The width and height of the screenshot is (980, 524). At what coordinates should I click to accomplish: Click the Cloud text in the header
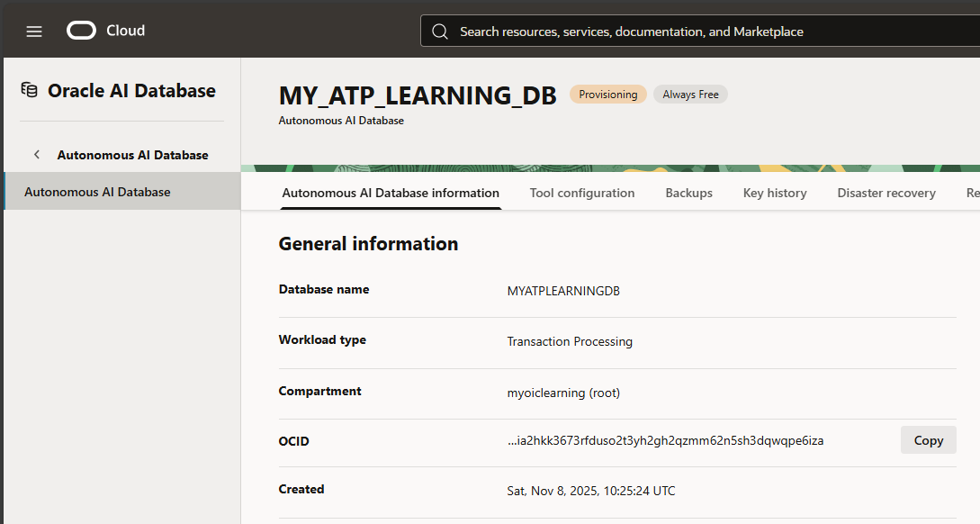125,31
